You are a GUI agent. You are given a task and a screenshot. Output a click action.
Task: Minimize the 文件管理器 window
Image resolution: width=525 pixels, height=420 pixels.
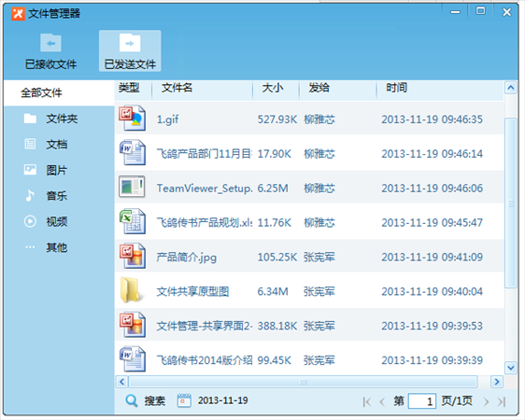pos(455,12)
